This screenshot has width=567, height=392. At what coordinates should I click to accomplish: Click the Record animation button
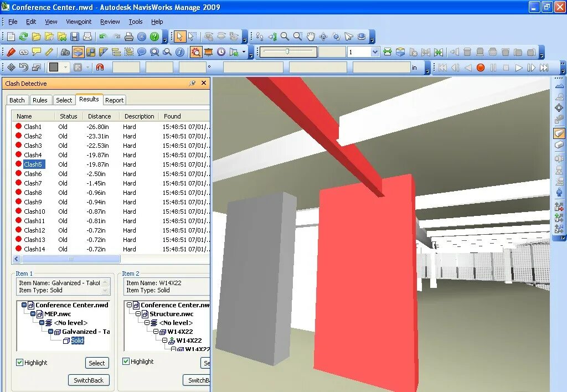481,68
